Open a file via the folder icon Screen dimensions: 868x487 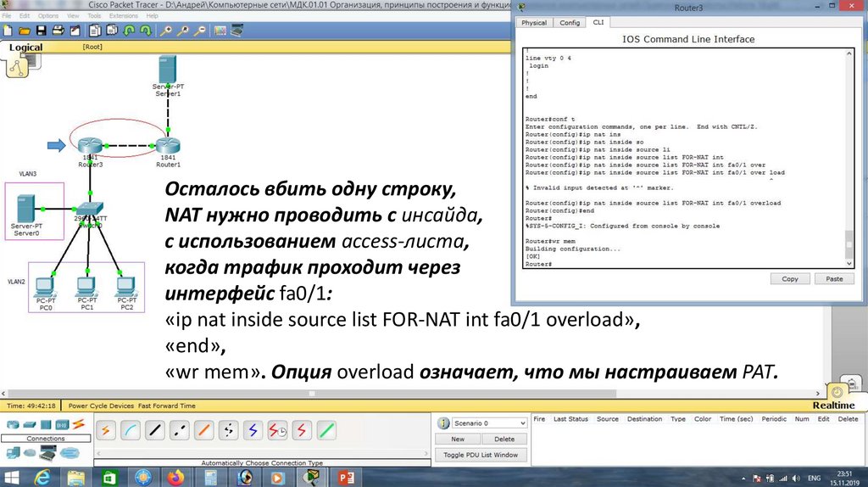click(25, 31)
